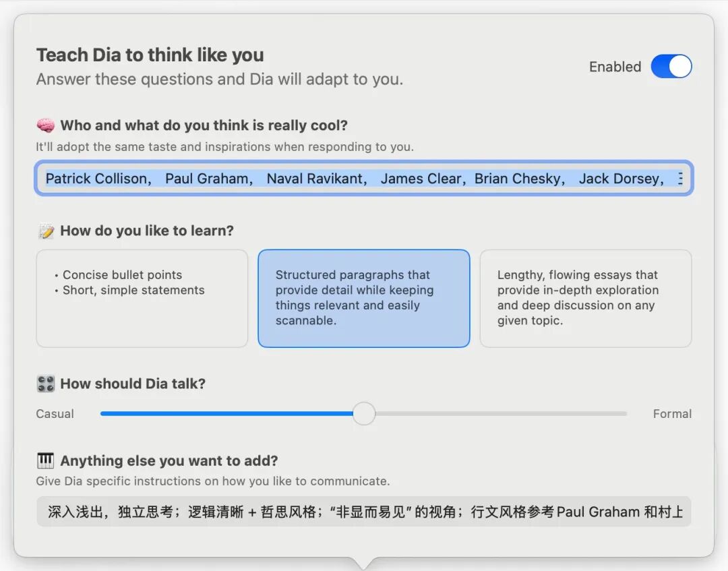The width and height of the screenshot is (728, 571).
Task: Focus the cool people input field
Action: click(363, 179)
